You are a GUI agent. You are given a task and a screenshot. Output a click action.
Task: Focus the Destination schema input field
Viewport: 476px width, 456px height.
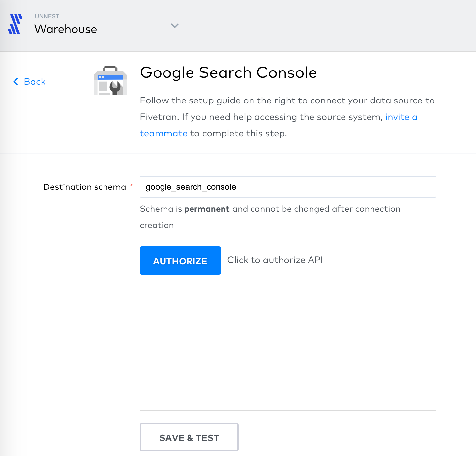[288, 187]
